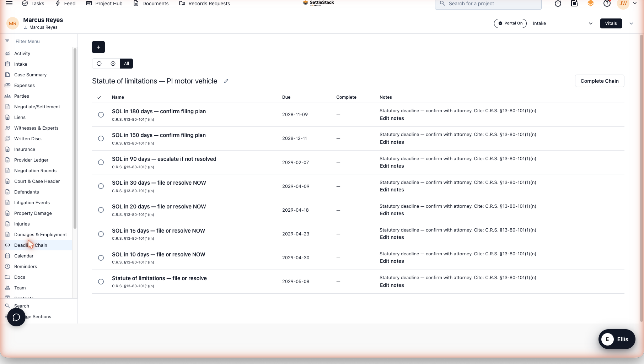
Task: Focus the Search for a project field
Action: 488,4
